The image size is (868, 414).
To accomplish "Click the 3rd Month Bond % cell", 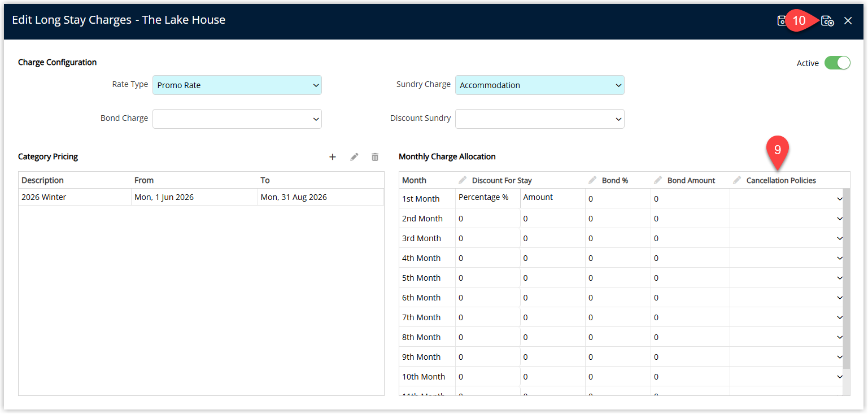I will (618, 238).
